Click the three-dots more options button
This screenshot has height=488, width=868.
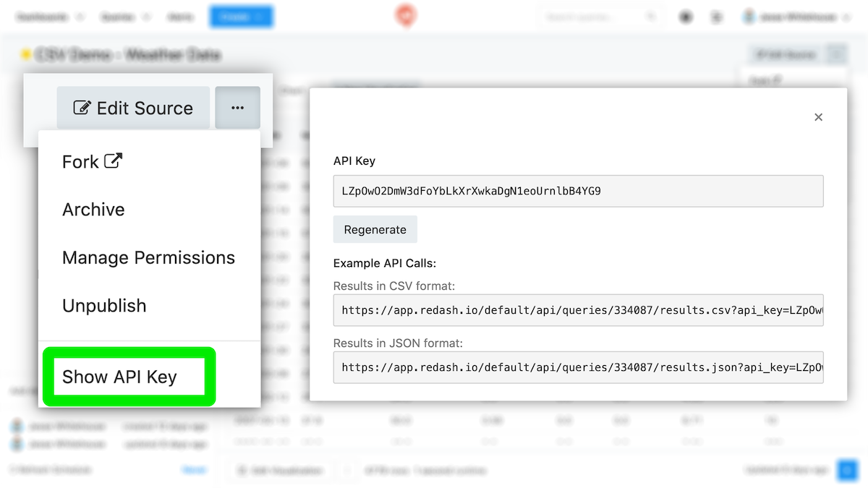pos(237,108)
